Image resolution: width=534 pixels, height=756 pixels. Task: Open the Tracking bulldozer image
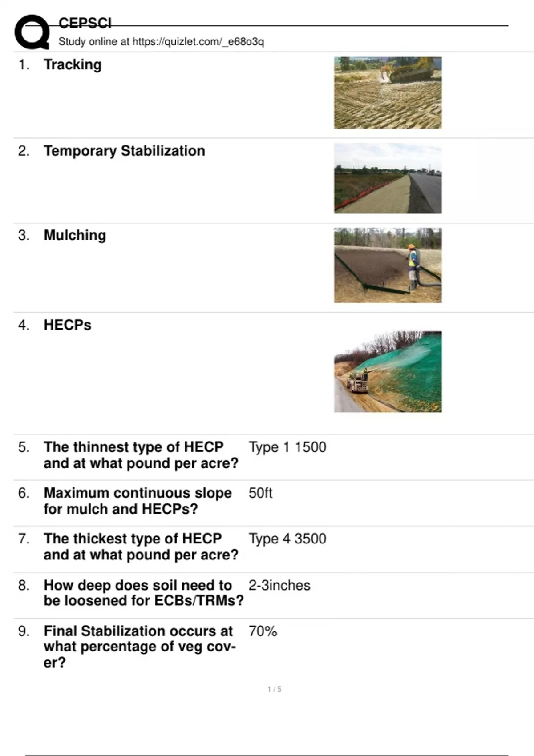pyautogui.click(x=388, y=92)
